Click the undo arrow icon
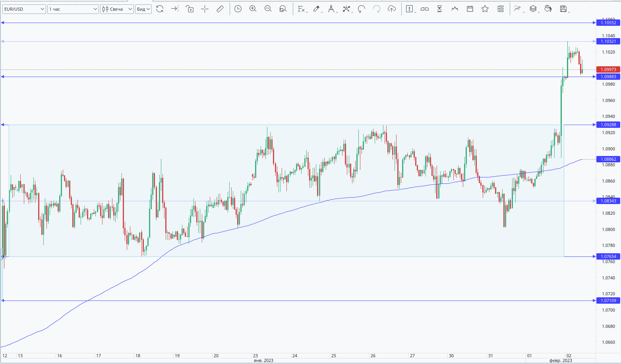The height and width of the screenshot is (364, 621). coord(362,9)
